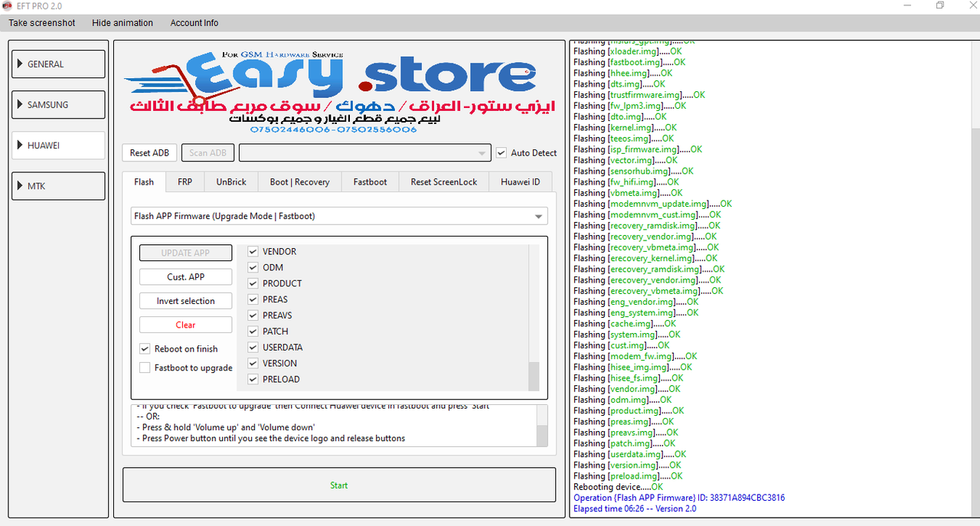
Task: Enable Fastboot to upgrade checkbox
Action: pos(145,368)
